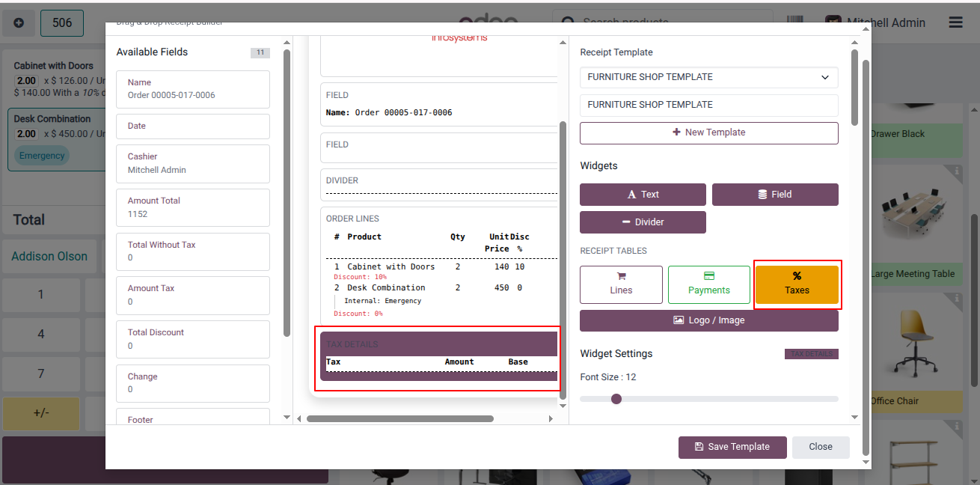Click the empty FIELD block in preview

[439, 147]
